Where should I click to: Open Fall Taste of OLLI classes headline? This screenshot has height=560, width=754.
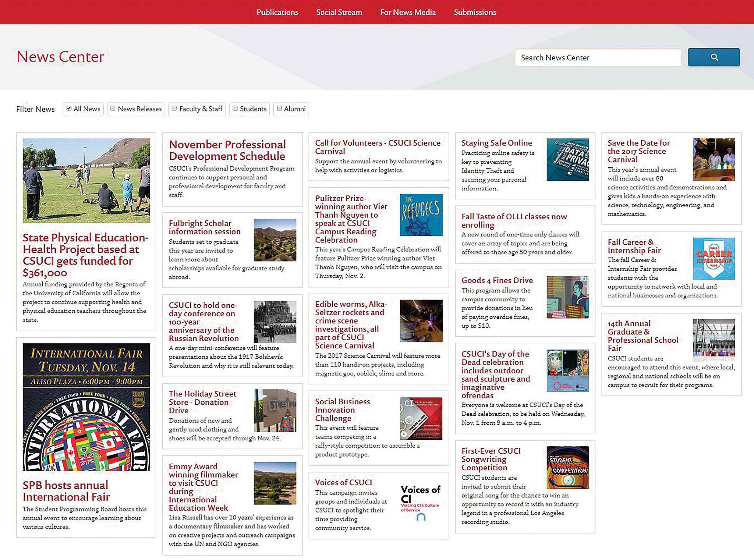[x=514, y=221]
